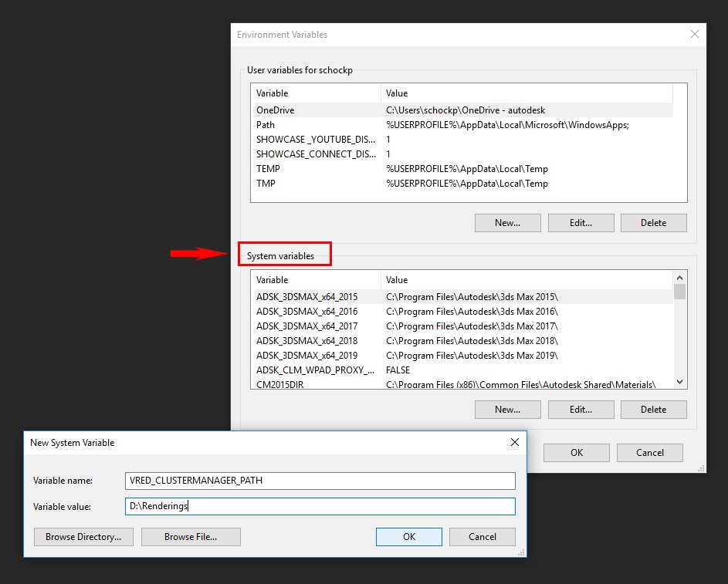
Task: Select the ADSK_CLM_WPAD_PROXY variable showing FALSE
Action: point(307,370)
